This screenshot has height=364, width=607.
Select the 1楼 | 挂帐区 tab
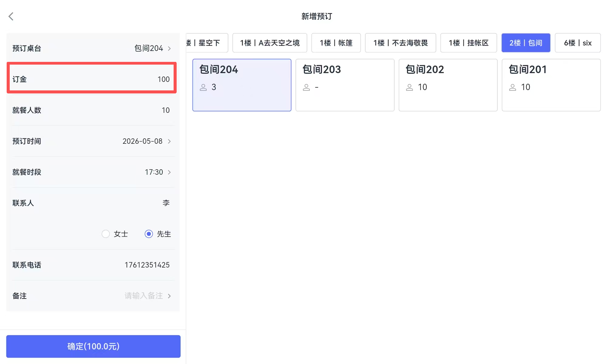point(469,43)
